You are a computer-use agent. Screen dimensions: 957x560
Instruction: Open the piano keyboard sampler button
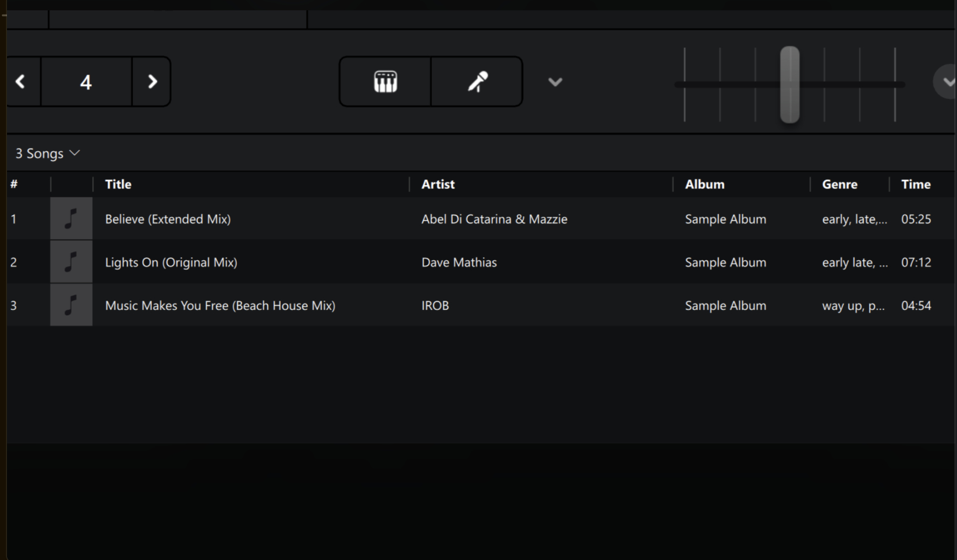click(x=385, y=82)
